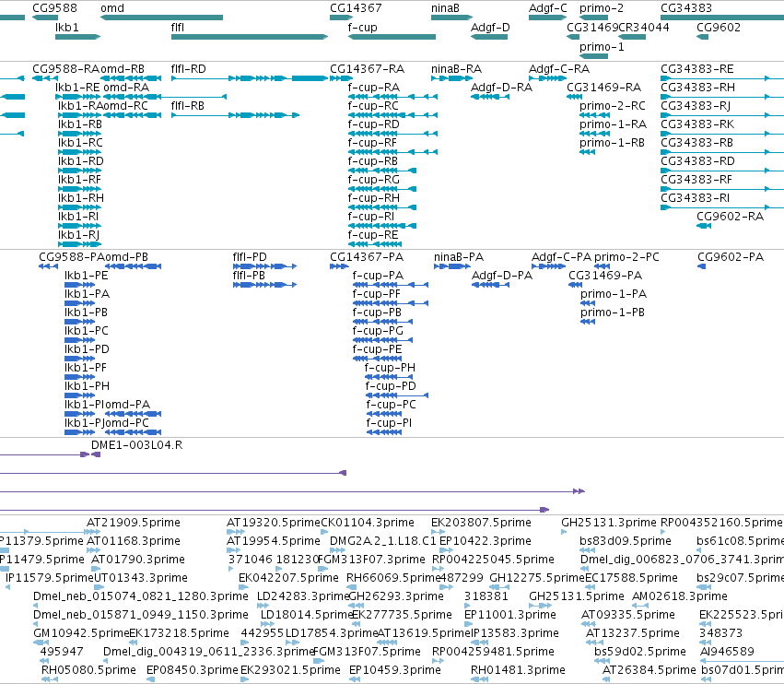
Task: Click the primo-1-PB protein label
Action: click(x=613, y=313)
